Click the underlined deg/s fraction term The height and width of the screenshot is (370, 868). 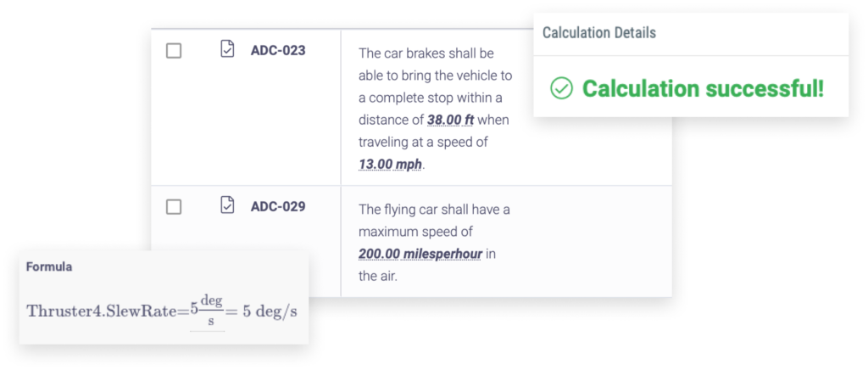pyautogui.click(x=211, y=311)
